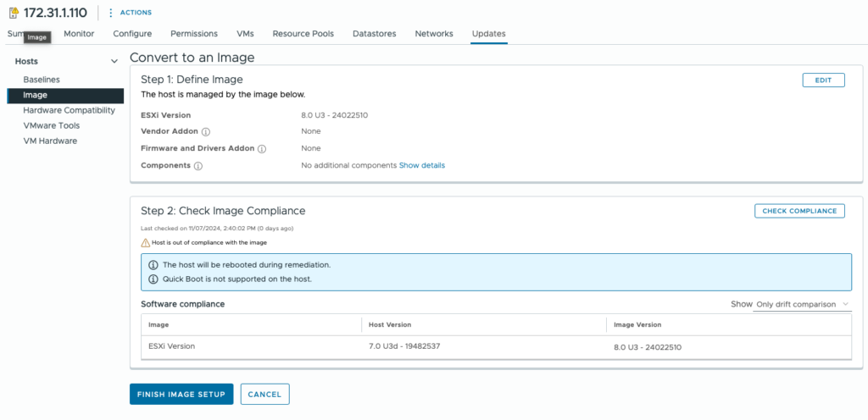The height and width of the screenshot is (420, 868).
Task: Switch to the Configure tab
Action: 132,34
